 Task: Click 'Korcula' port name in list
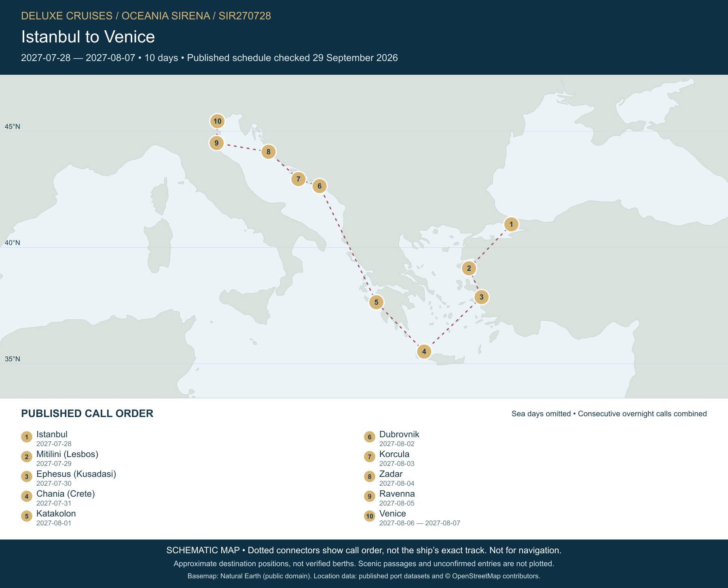(394, 454)
